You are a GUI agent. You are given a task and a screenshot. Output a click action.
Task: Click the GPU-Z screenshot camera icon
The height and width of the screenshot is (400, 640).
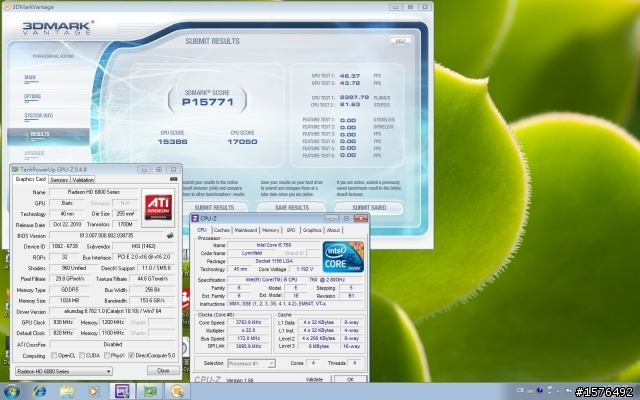(x=173, y=179)
